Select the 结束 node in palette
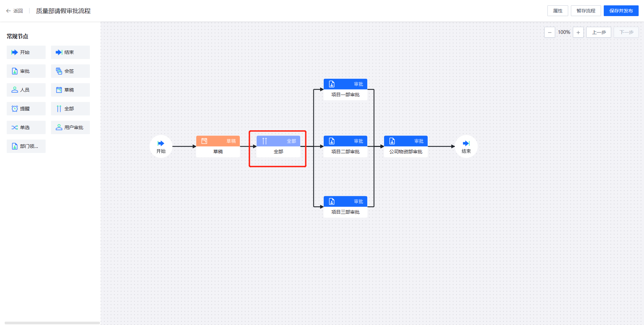644x325 pixels. [x=70, y=52]
